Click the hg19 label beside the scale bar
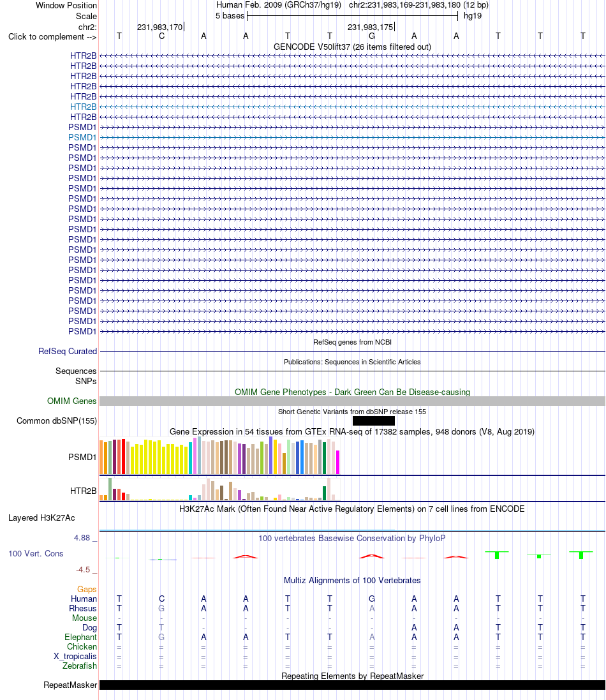The width and height of the screenshot is (606, 700). pos(473,15)
